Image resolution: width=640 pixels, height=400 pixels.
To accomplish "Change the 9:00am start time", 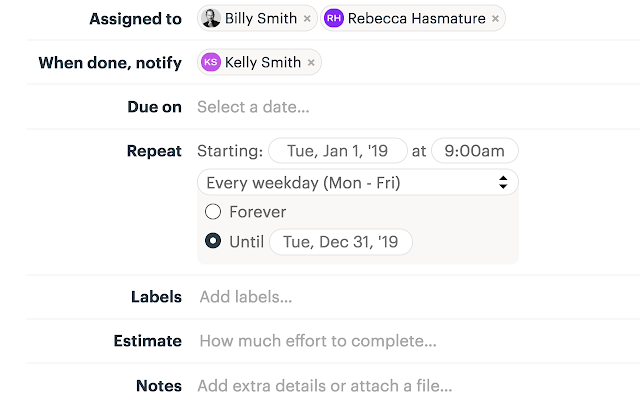I will [475, 151].
